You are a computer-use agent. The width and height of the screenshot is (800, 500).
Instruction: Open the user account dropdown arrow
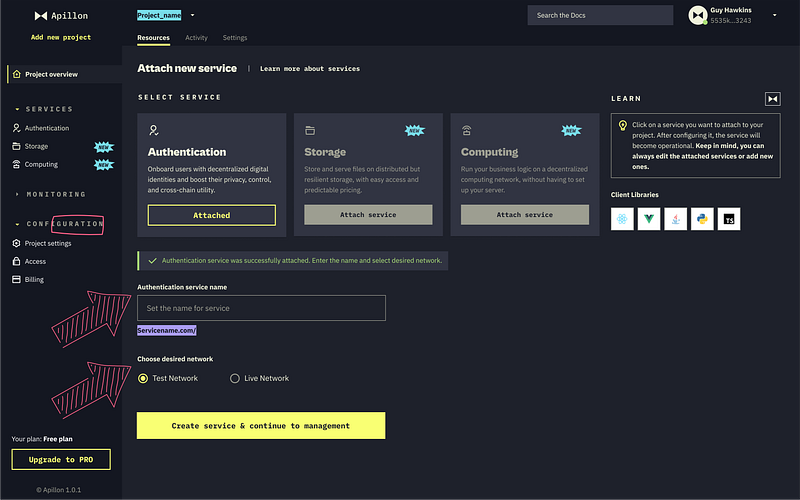click(x=774, y=15)
